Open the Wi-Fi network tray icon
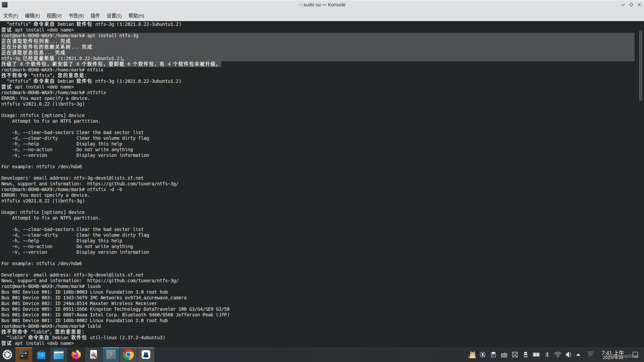The width and height of the screenshot is (644, 362). (558, 355)
